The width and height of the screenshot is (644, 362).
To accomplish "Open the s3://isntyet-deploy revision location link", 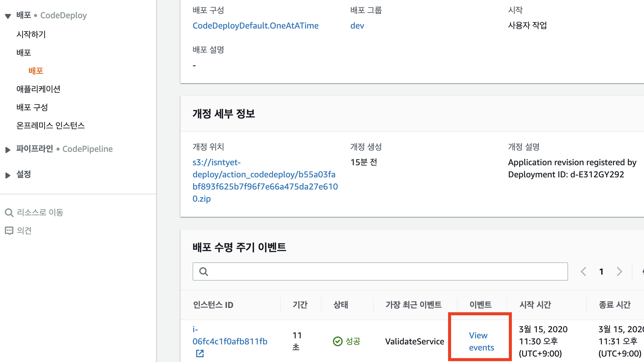I will pyautogui.click(x=265, y=180).
